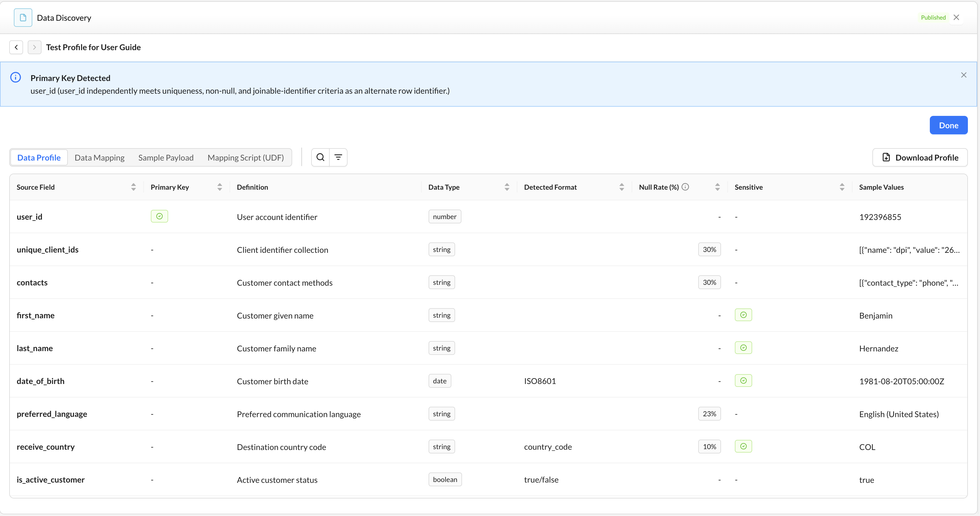Click the number data type tag for user_id

445,216
